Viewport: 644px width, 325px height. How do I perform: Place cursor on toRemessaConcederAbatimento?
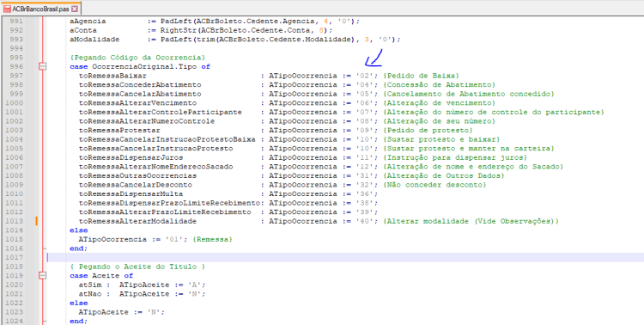coord(140,85)
